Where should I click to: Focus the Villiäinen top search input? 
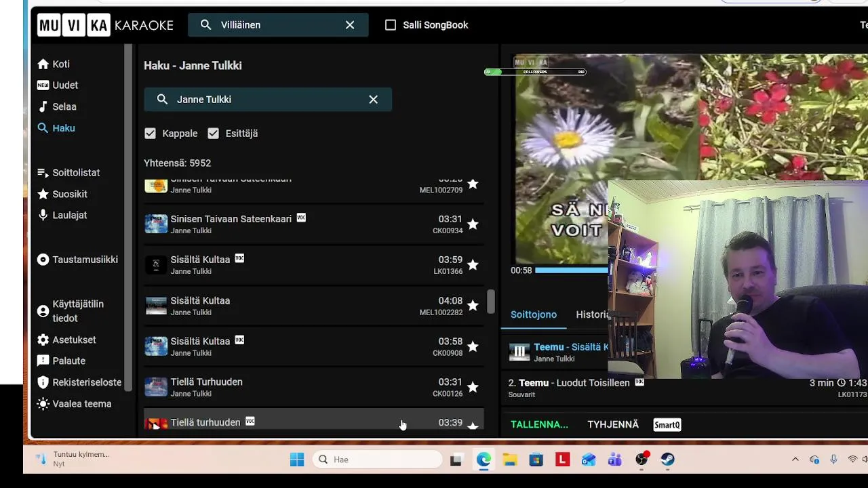pyautogui.click(x=278, y=25)
